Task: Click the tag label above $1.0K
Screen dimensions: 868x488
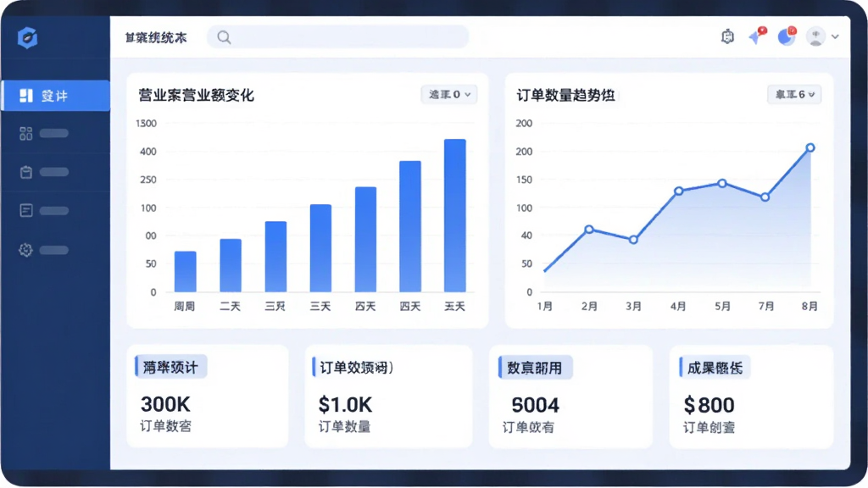Action: tap(355, 368)
